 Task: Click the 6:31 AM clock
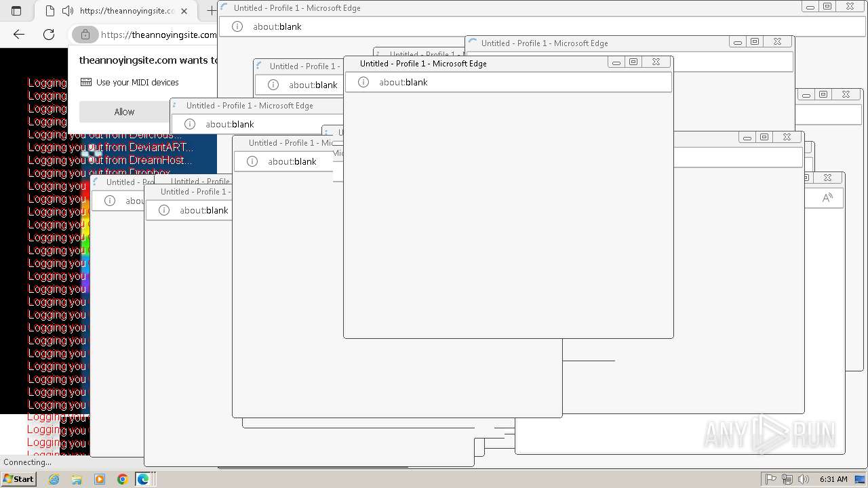click(x=833, y=479)
